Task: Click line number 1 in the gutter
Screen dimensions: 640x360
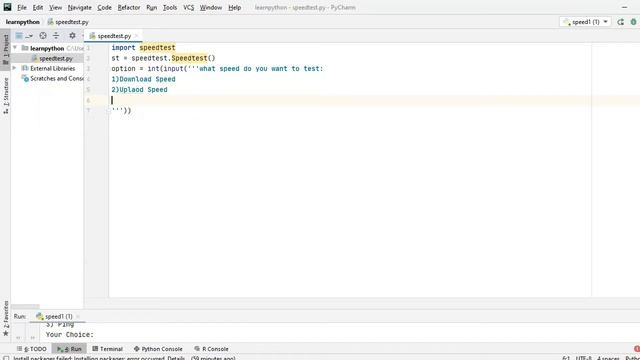Action: coord(88,48)
